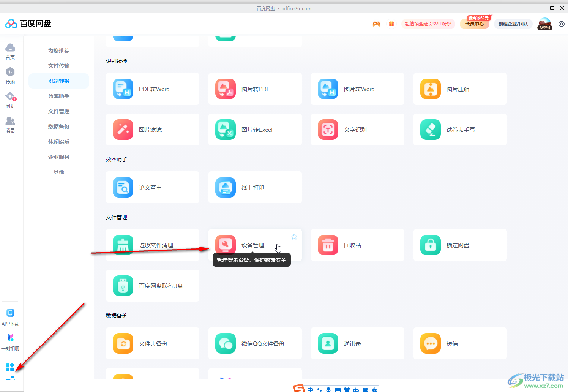
Task: Open 微信QQ文件备份 tool
Action: pos(255,343)
